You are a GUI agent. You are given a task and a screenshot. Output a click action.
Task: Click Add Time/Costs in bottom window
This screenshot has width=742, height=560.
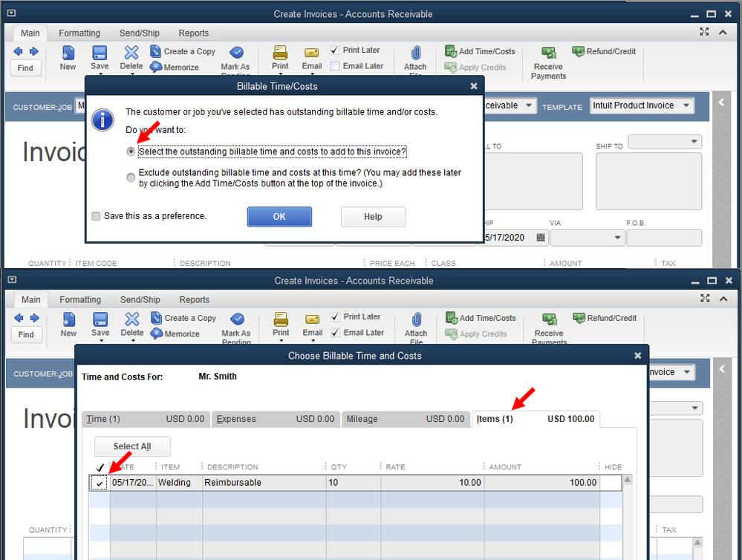481,318
